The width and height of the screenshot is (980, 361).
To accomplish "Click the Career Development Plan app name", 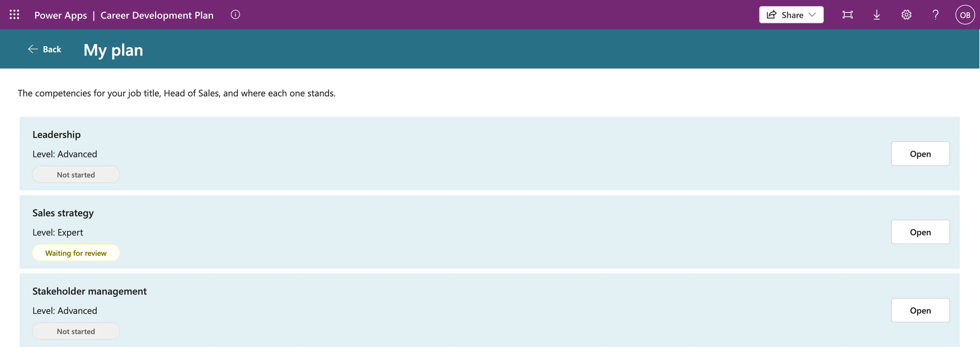I will (157, 15).
